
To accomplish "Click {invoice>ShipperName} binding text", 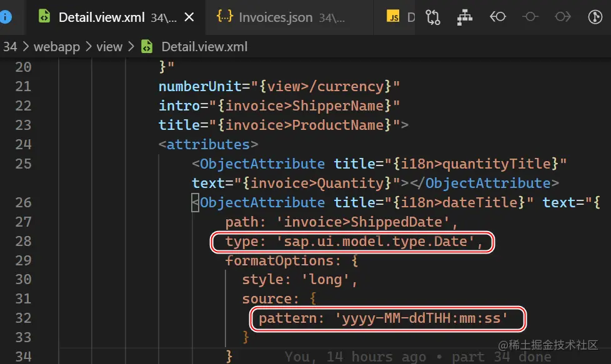I will pos(304,106).
